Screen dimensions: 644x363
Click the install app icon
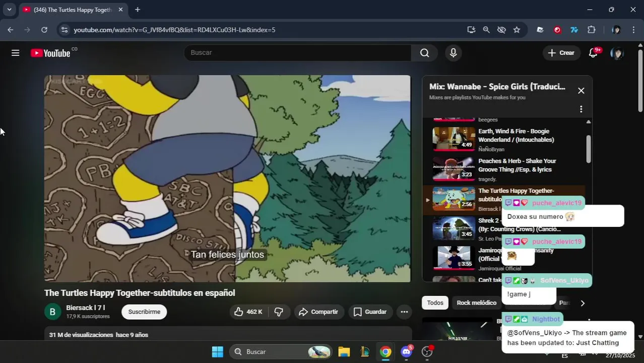471,30
